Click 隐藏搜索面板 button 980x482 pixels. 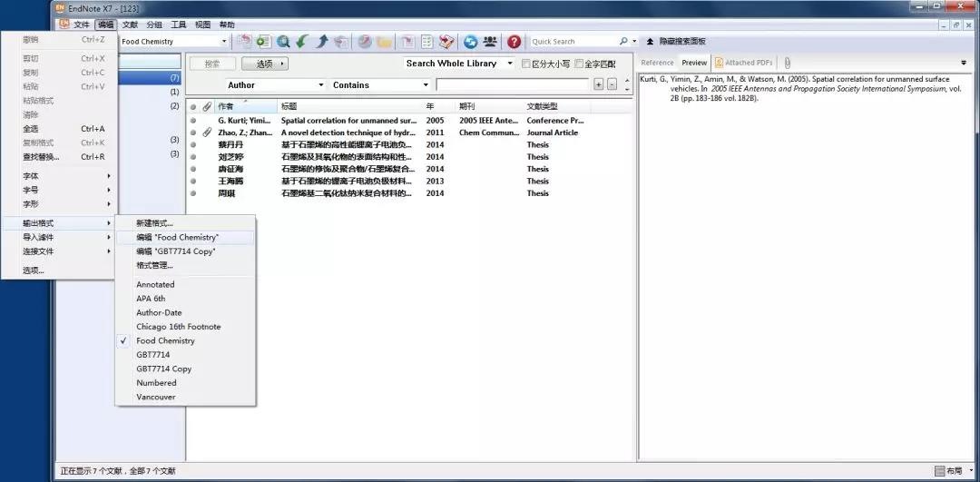click(676, 41)
